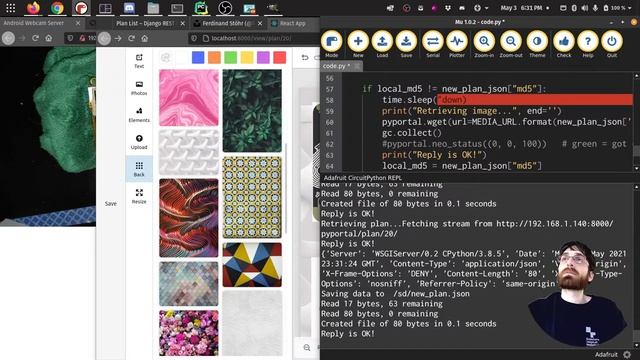Click the undo arrow in design editor

[304, 58]
